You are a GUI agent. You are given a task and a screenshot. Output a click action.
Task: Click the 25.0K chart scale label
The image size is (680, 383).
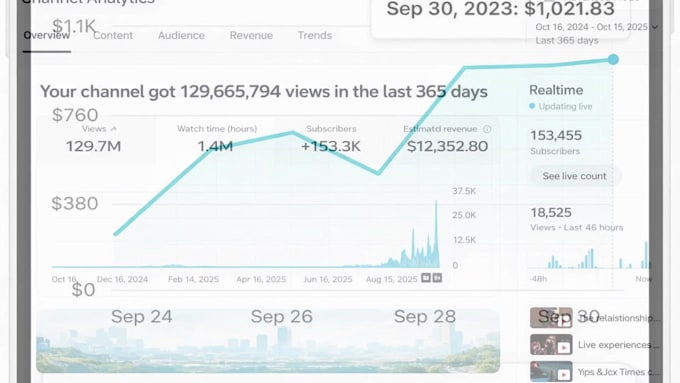point(464,215)
